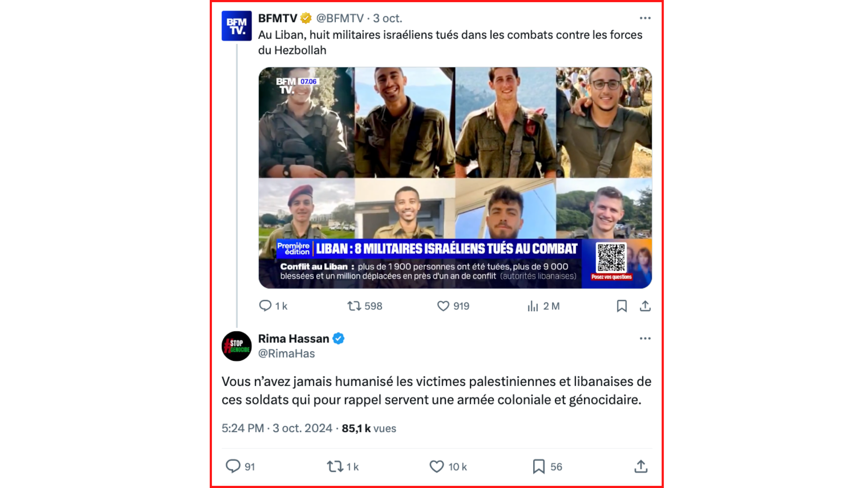The image size is (868, 488).
Task: Open the more options menu on Rima Hassan's tweet
Action: pos(645,338)
